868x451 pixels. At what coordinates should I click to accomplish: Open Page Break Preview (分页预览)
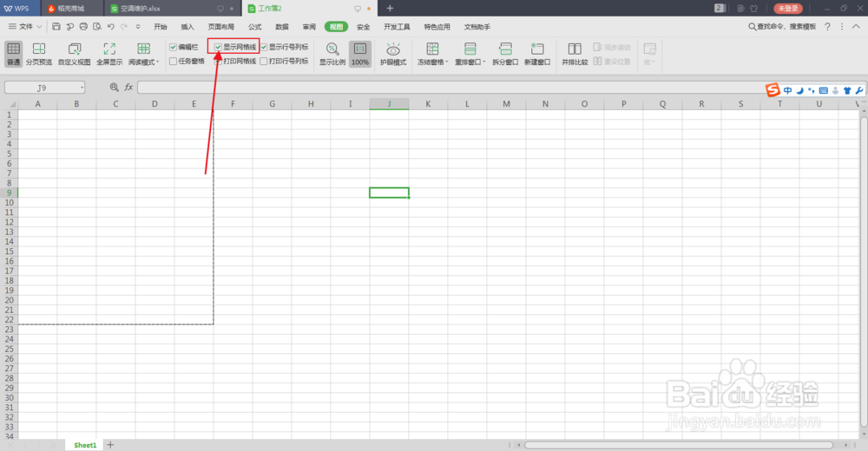tap(39, 54)
